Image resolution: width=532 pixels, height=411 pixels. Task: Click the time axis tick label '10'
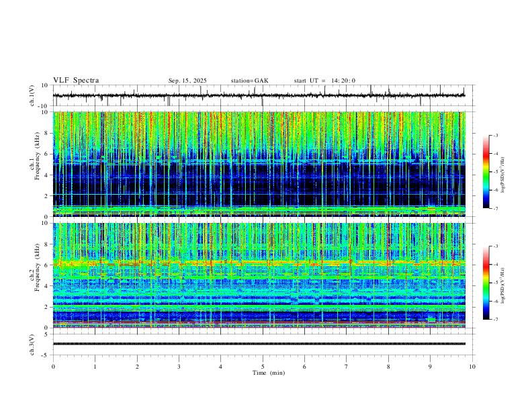pos(472,367)
